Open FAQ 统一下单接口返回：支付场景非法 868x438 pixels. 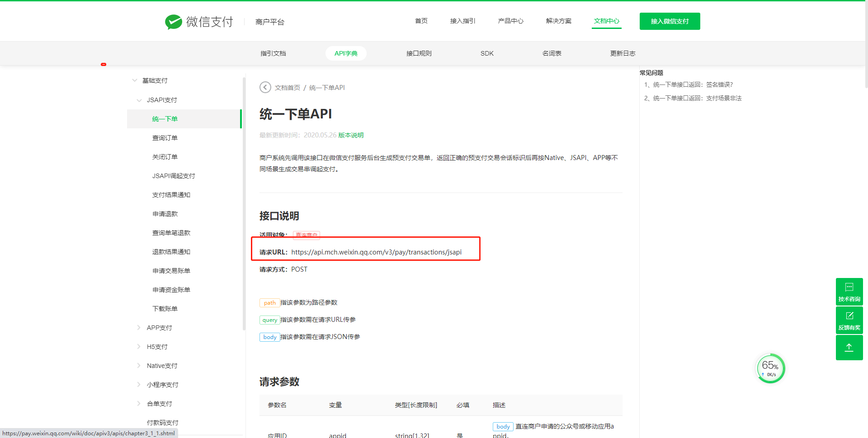point(698,98)
